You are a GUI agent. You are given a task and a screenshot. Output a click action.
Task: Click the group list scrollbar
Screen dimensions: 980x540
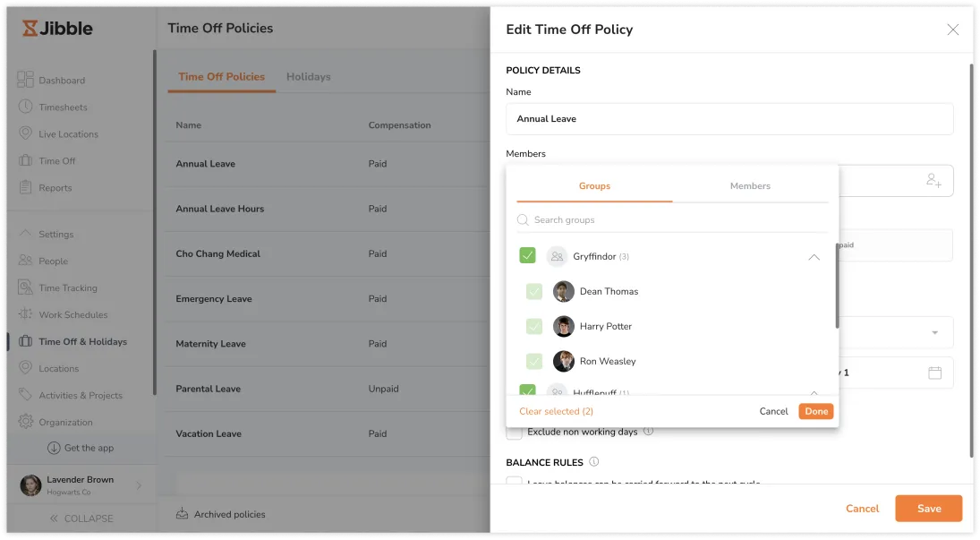point(837,285)
